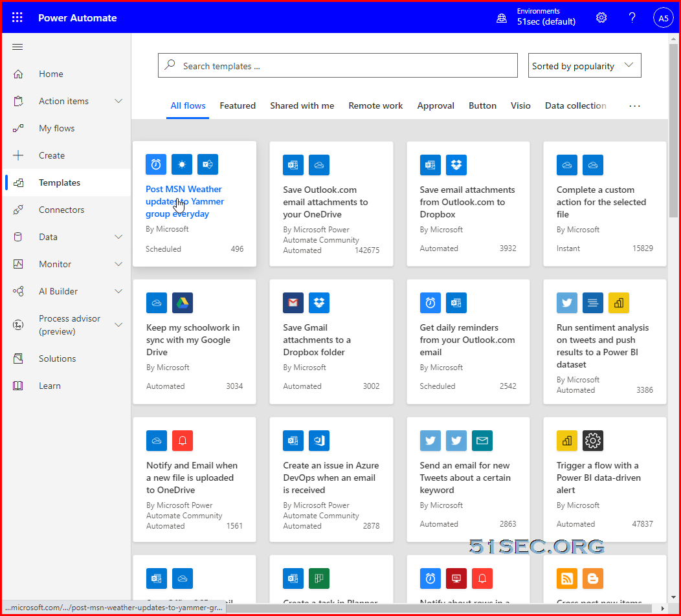Show more tabs with the ellipsis

(634, 106)
